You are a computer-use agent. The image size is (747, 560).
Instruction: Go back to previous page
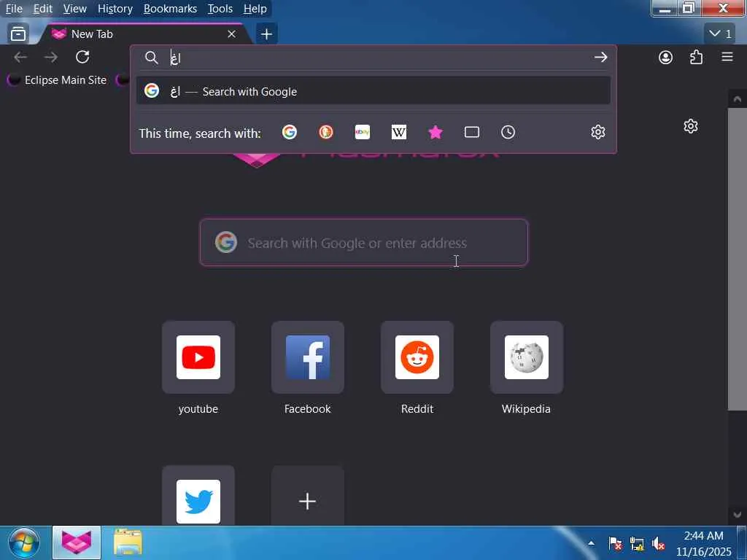(20, 57)
